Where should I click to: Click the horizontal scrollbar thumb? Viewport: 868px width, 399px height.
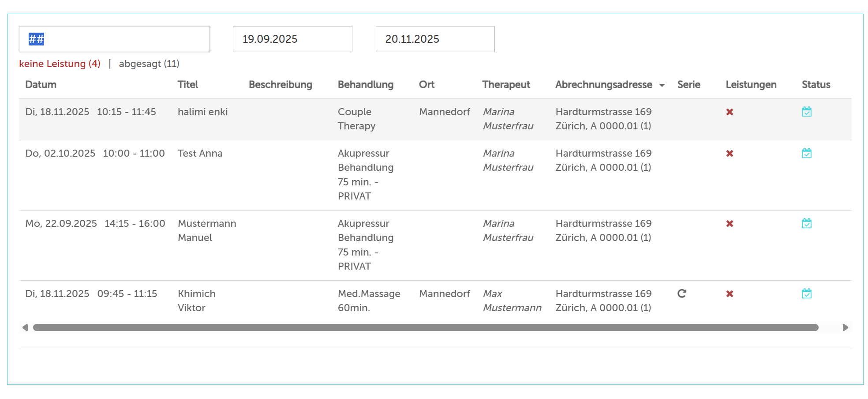coord(426,327)
